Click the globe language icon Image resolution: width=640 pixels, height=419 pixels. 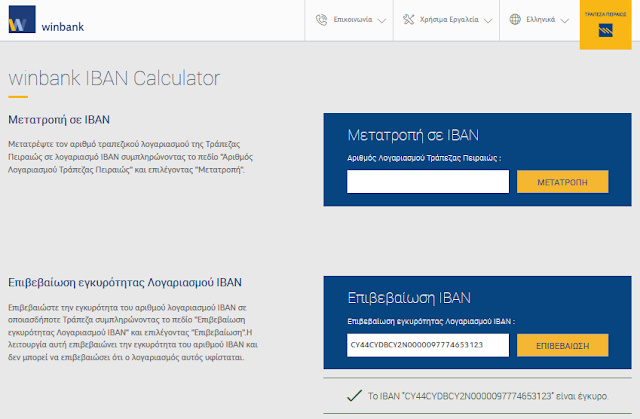515,19
